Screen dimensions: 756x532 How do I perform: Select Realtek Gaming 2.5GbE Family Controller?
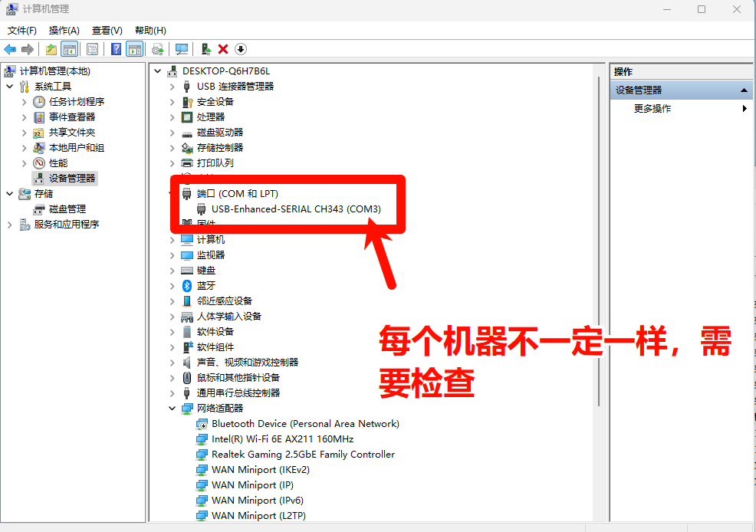tap(304, 455)
